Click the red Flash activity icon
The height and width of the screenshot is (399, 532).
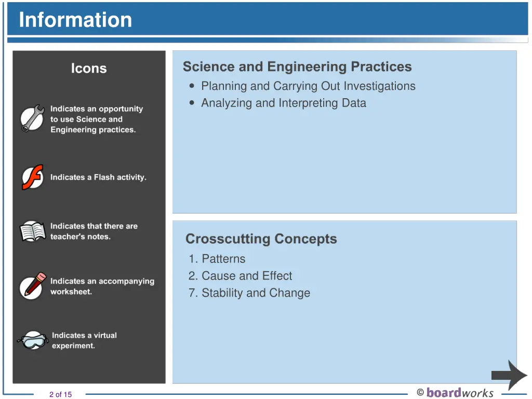pyautogui.click(x=33, y=177)
